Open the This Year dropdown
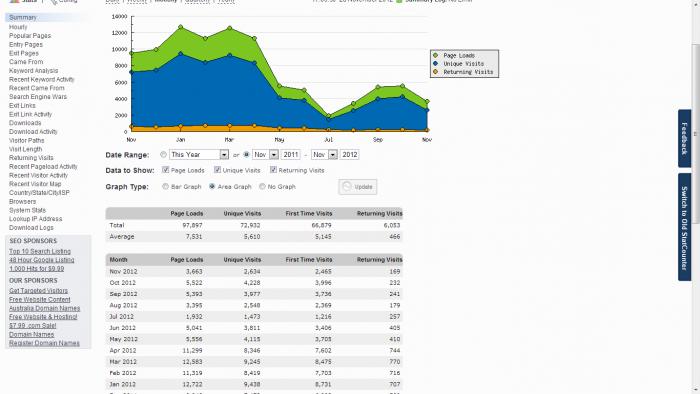 199,154
